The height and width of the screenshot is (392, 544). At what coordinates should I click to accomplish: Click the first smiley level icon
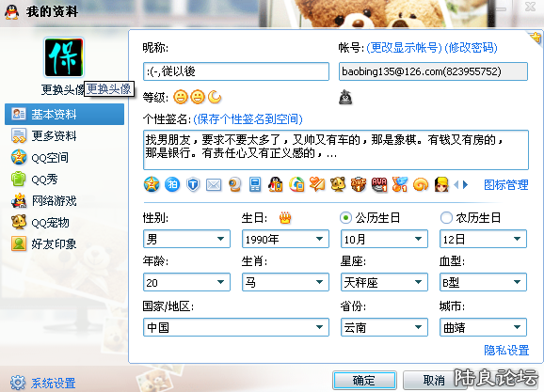181,97
